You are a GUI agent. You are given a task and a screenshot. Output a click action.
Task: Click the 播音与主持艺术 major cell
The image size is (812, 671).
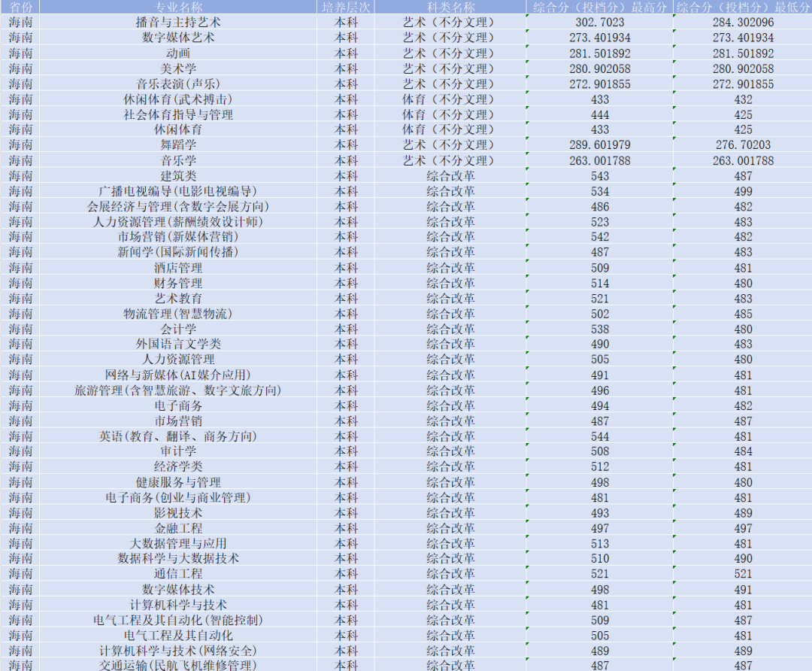178,23
